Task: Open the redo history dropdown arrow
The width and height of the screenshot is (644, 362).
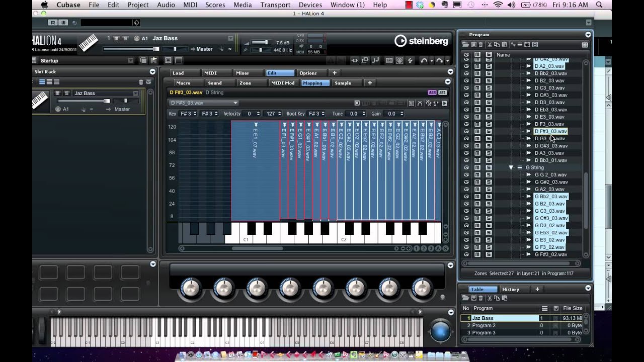Action: click(x=447, y=61)
